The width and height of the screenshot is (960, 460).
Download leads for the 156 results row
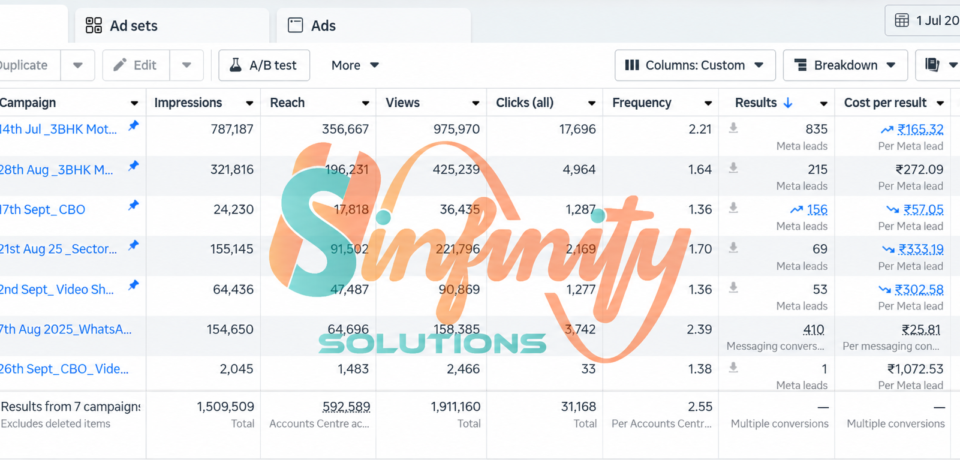pos(733,208)
